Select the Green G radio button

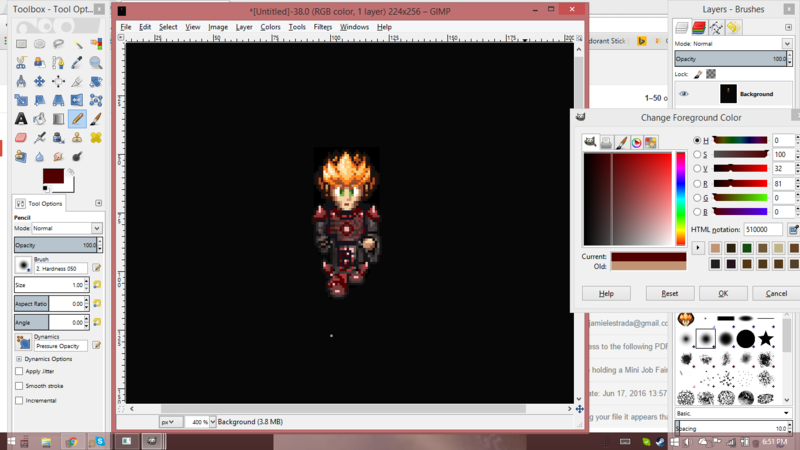697,197
